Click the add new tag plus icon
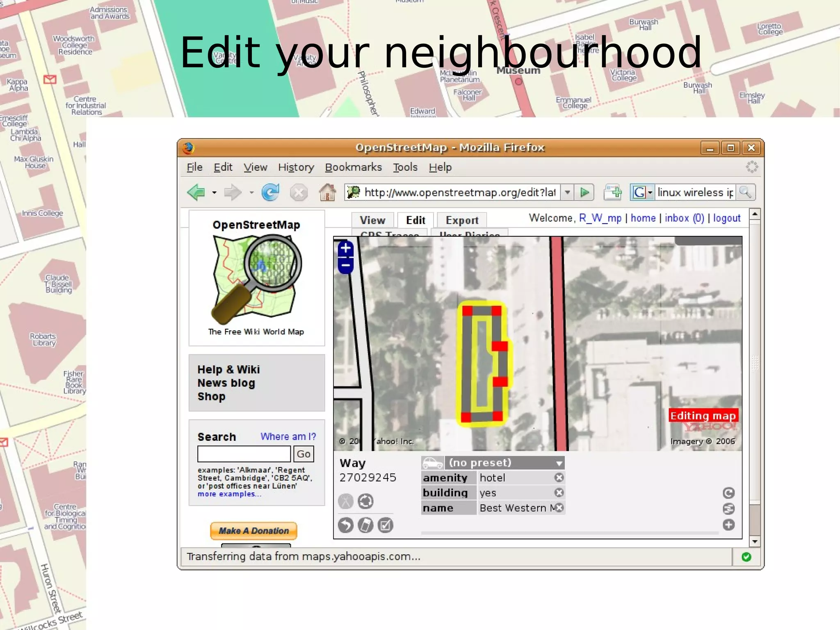 point(728,525)
